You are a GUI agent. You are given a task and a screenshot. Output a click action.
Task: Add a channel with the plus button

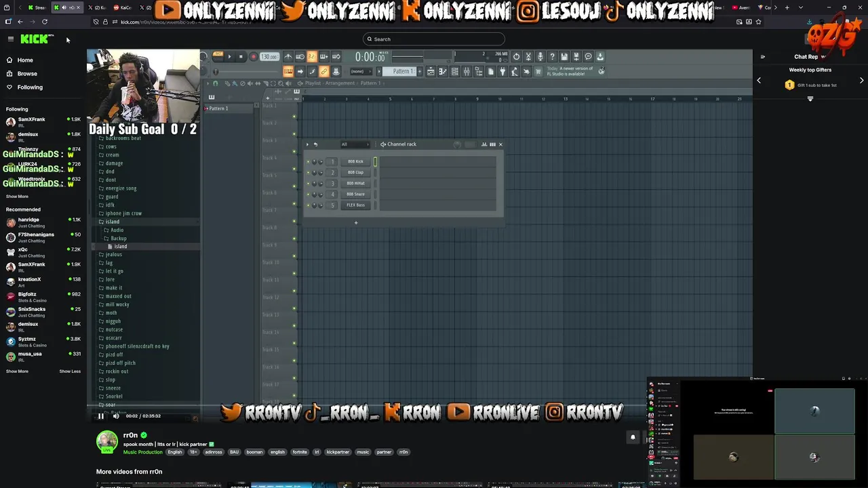coord(356,223)
